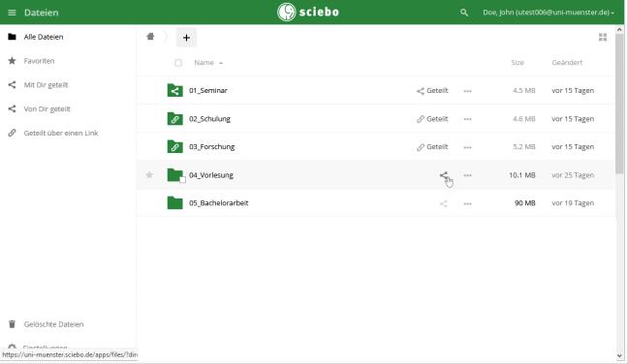Open the 03_Forschung link folder icon
628x364 pixels.
175,147
